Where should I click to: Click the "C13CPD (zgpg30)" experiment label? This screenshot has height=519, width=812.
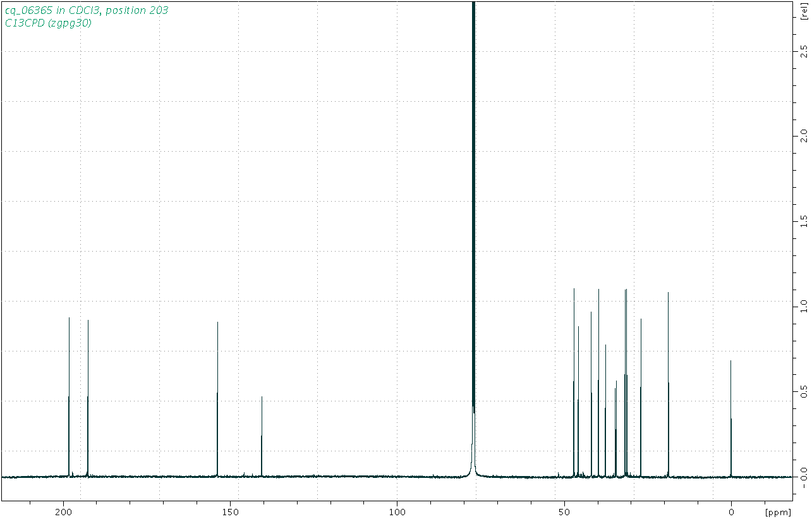pyautogui.click(x=48, y=23)
